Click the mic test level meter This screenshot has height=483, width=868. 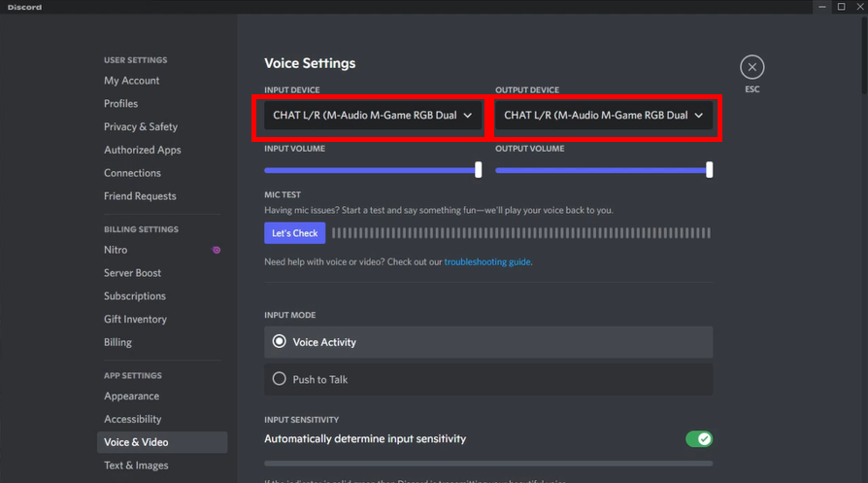click(x=521, y=233)
